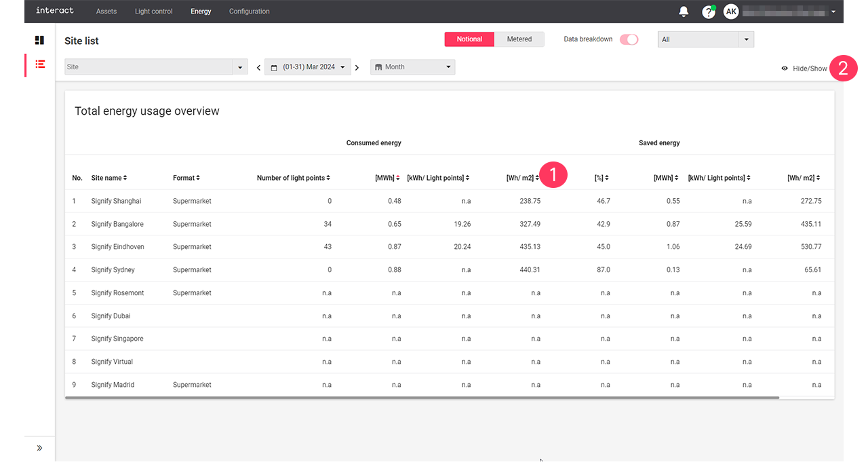
Task: Select the site list icon in the sidebar
Action: pyautogui.click(x=39, y=64)
